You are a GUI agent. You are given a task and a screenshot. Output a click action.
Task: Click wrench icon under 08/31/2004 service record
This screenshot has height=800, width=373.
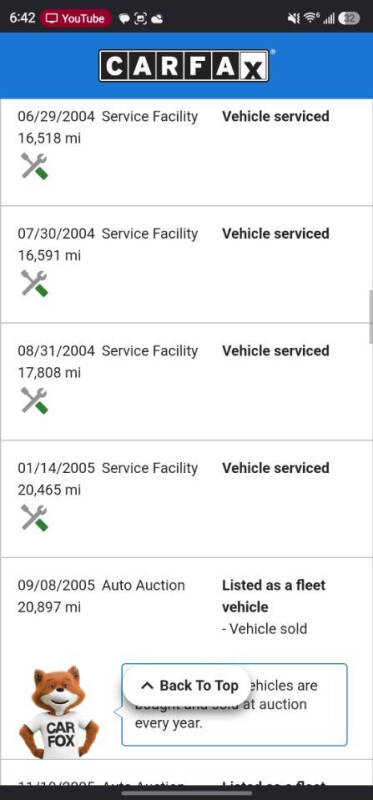pyautogui.click(x=34, y=401)
